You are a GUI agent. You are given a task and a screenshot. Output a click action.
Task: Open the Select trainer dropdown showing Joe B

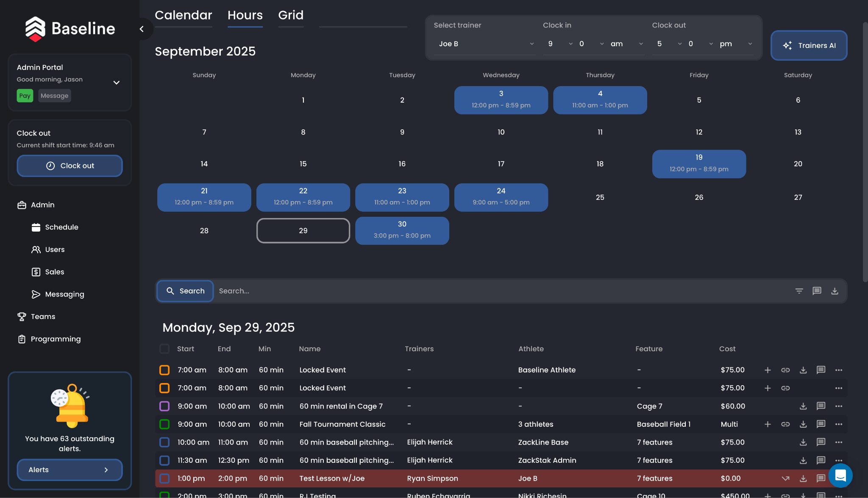pyautogui.click(x=485, y=44)
